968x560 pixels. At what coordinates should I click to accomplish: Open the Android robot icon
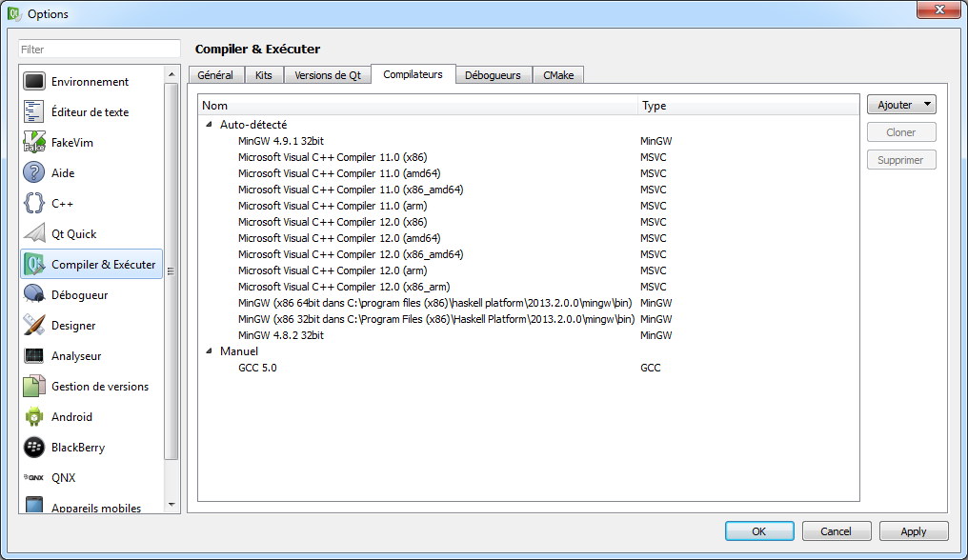(x=34, y=417)
